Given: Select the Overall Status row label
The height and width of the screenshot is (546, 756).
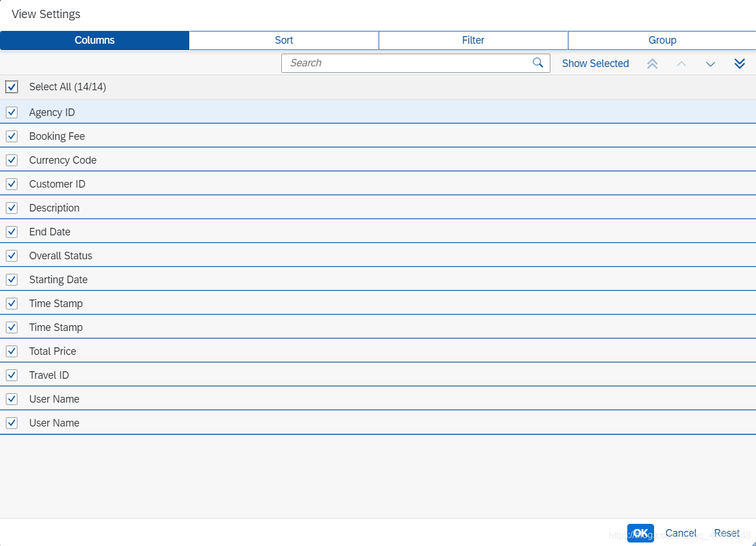Looking at the screenshot, I should 61,256.
